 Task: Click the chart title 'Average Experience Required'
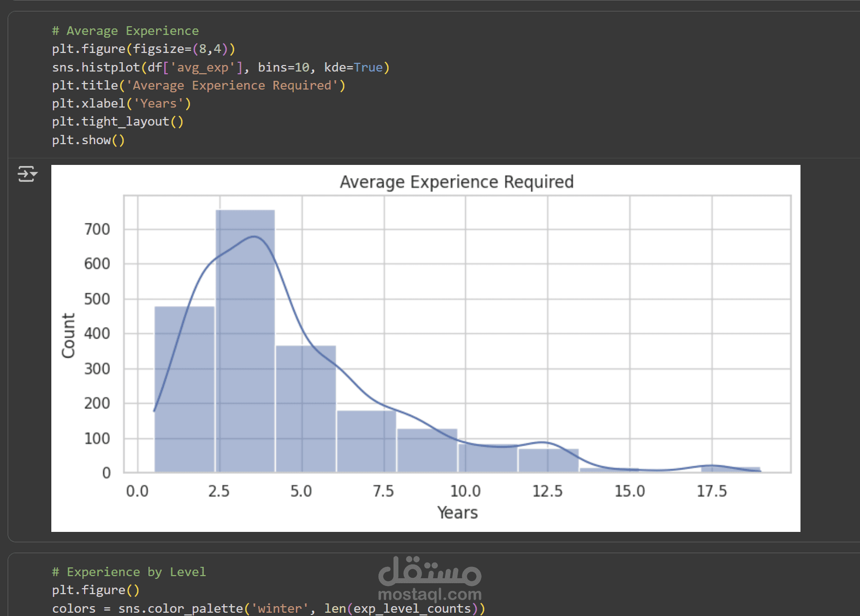456,182
